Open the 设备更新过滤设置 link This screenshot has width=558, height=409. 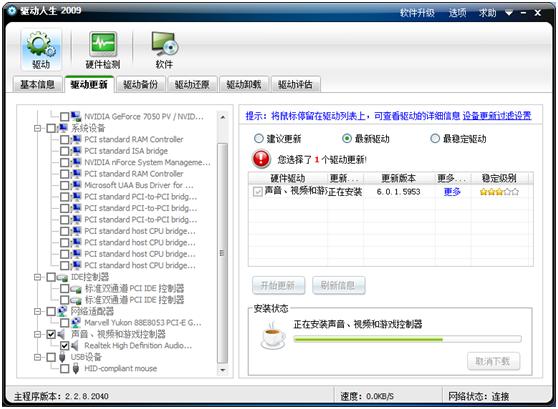(x=497, y=116)
